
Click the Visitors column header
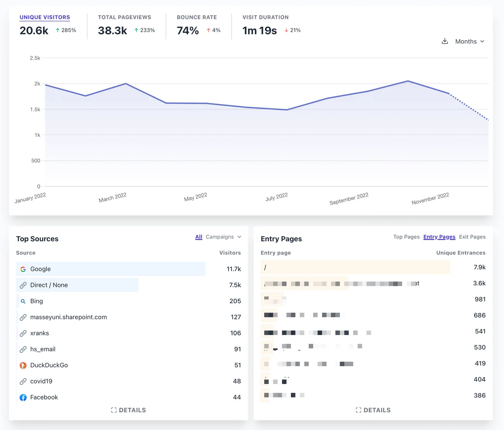(x=230, y=253)
